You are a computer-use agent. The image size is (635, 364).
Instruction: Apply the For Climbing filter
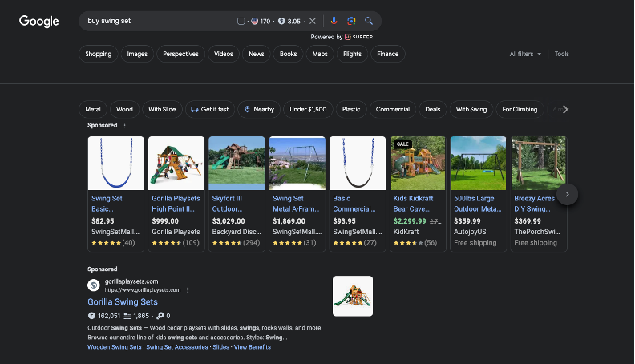[x=520, y=109]
